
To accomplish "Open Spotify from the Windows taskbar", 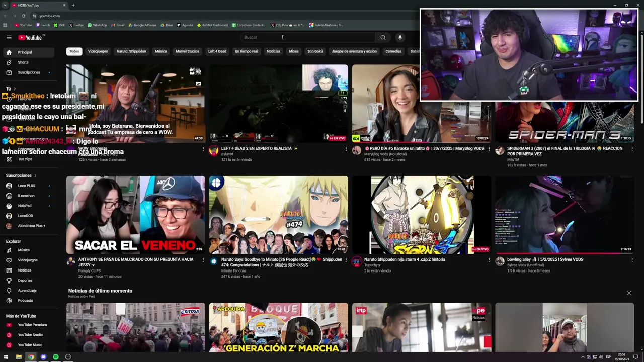I will (x=55, y=357).
